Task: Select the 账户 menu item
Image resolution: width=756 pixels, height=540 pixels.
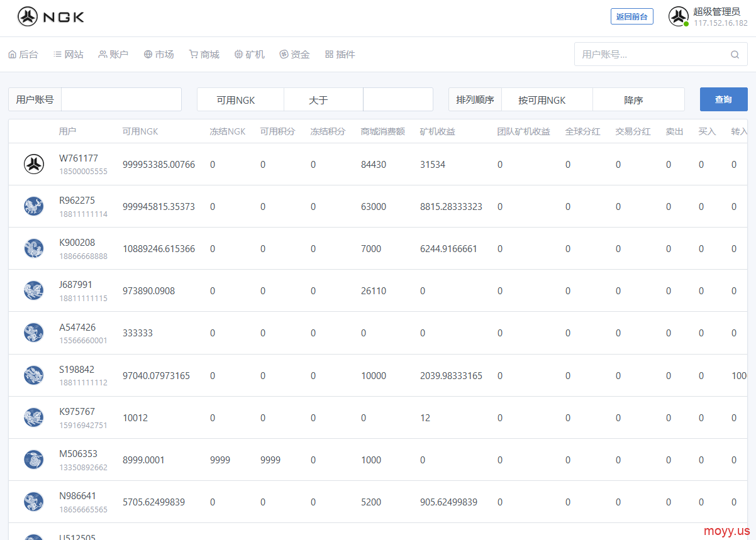Action: [113, 55]
